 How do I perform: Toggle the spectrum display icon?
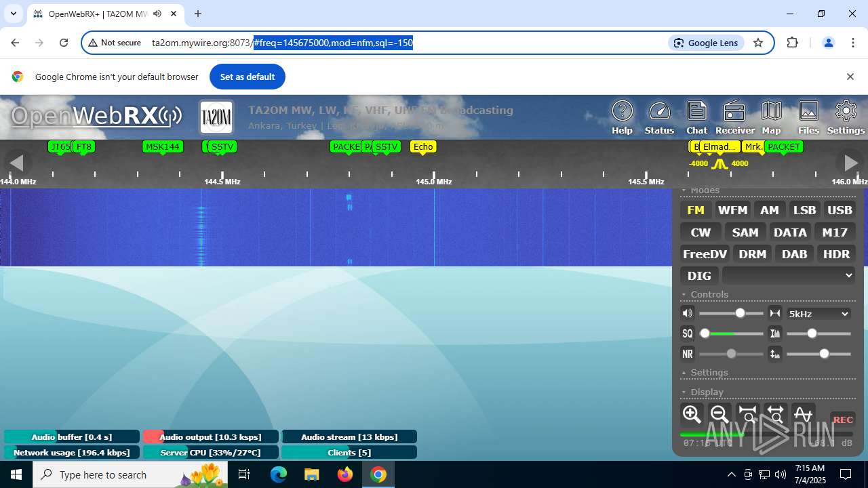[x=803, y=414]
